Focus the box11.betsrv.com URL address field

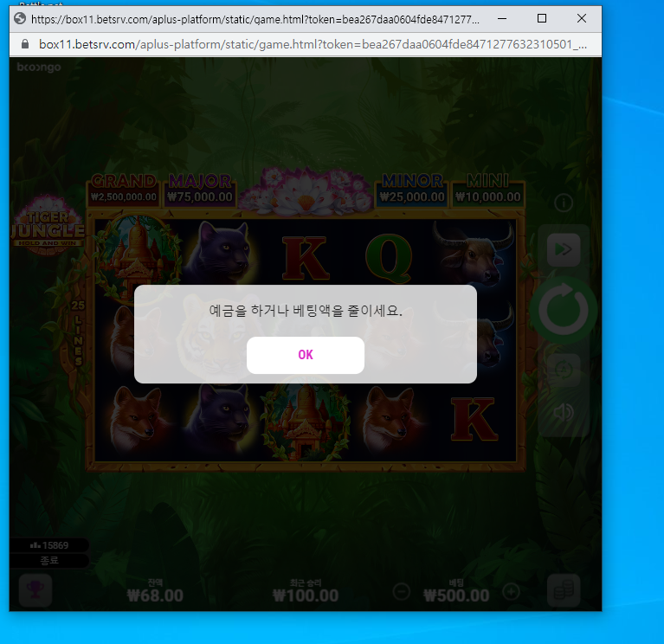pos(313,44)
